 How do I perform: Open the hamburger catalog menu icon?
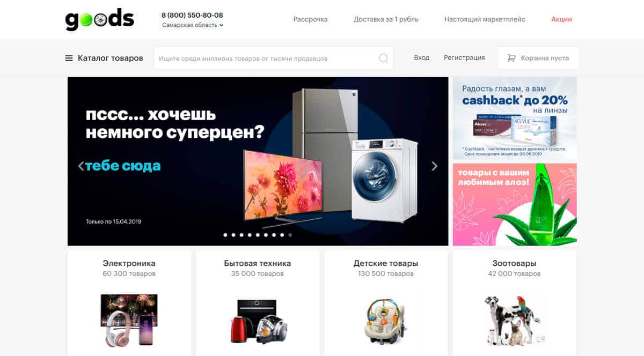pyautogui.click(x=69, y=58)
